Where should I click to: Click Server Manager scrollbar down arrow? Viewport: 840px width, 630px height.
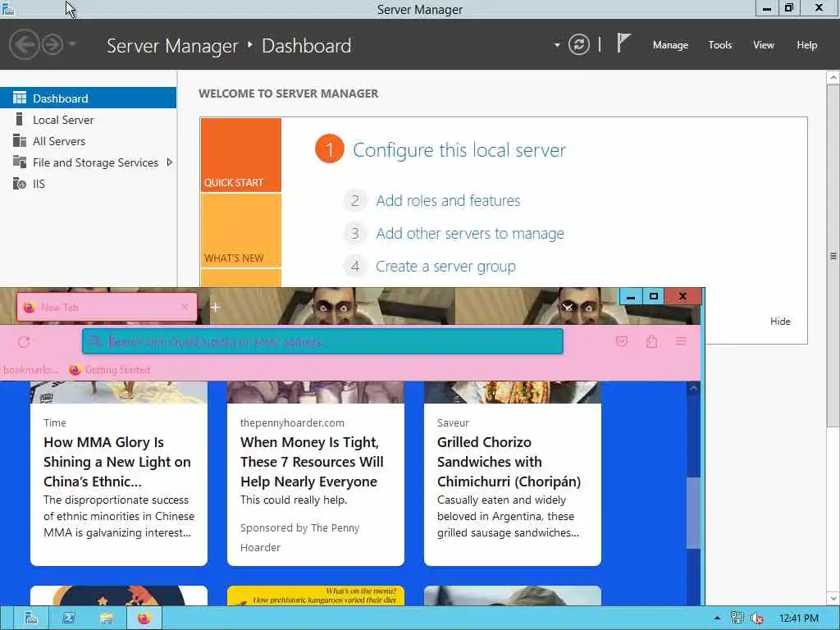(x=833, y=598)
